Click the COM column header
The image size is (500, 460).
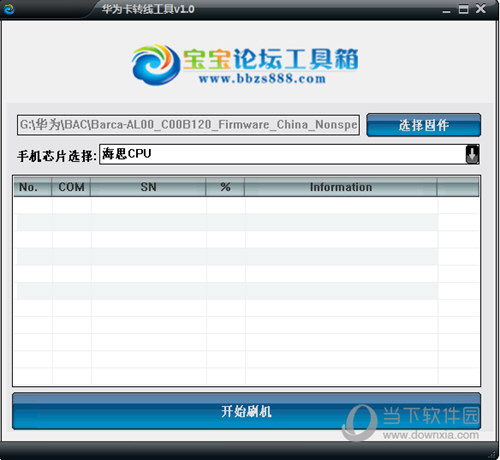click(x=71, y=187)
